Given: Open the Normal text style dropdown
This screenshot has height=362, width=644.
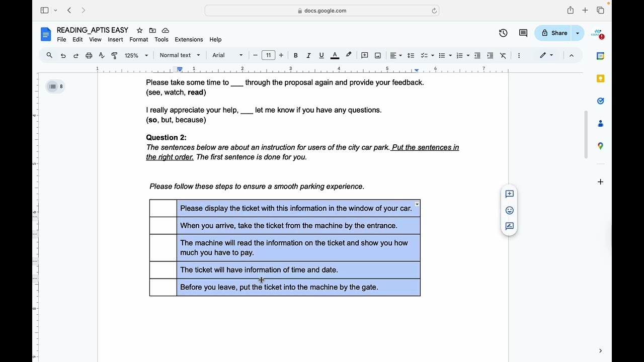Looking at the screenshot, I should pos(180,55).
